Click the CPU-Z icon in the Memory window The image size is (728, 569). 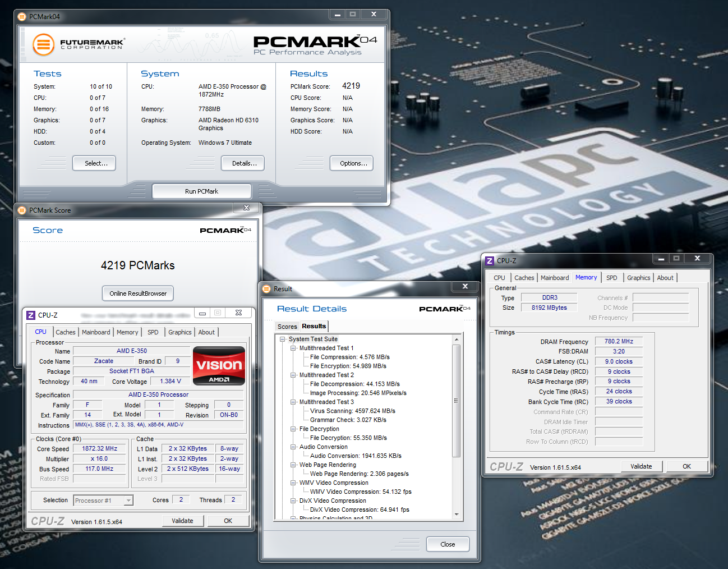click(490, 260)
